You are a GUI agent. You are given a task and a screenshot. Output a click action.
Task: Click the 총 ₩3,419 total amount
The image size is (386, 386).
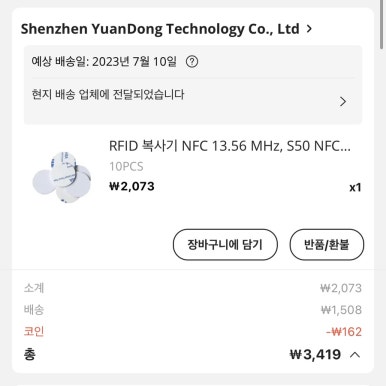click(315, 355)
